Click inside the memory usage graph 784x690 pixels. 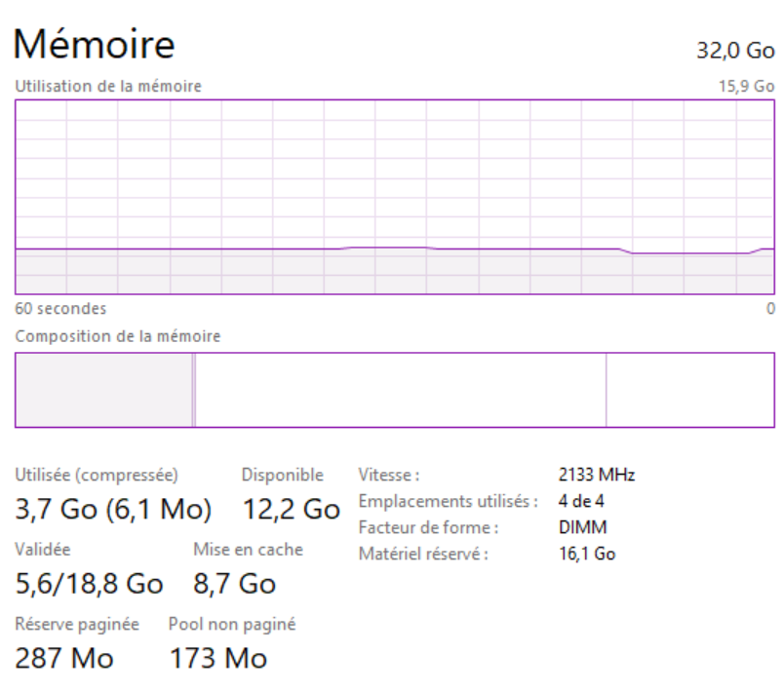click(x=395, y=197)
